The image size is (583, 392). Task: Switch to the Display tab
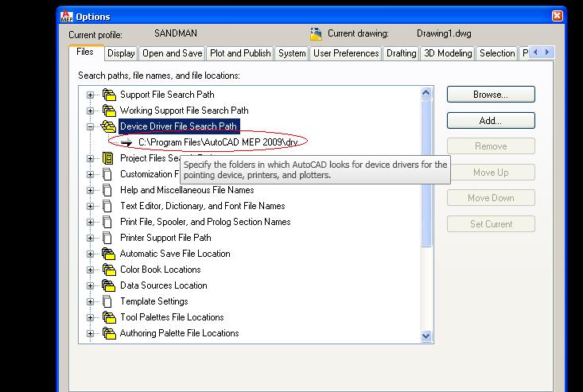pos(121,53)
